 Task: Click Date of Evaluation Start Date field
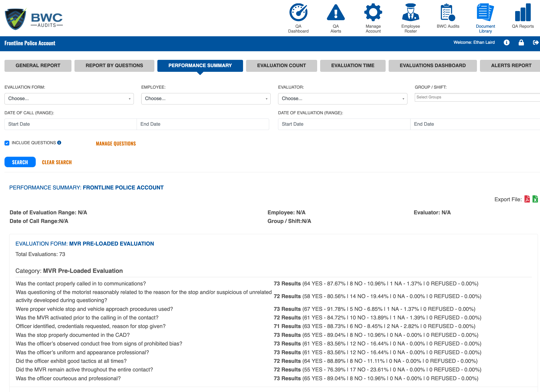(x=344, y=124)
